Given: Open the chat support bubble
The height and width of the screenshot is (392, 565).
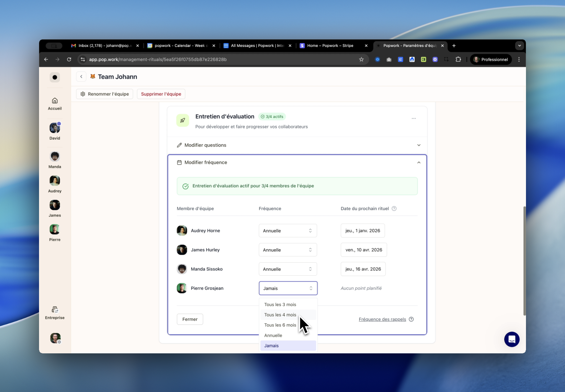Looking at the screenshot, I should [512, 339].
